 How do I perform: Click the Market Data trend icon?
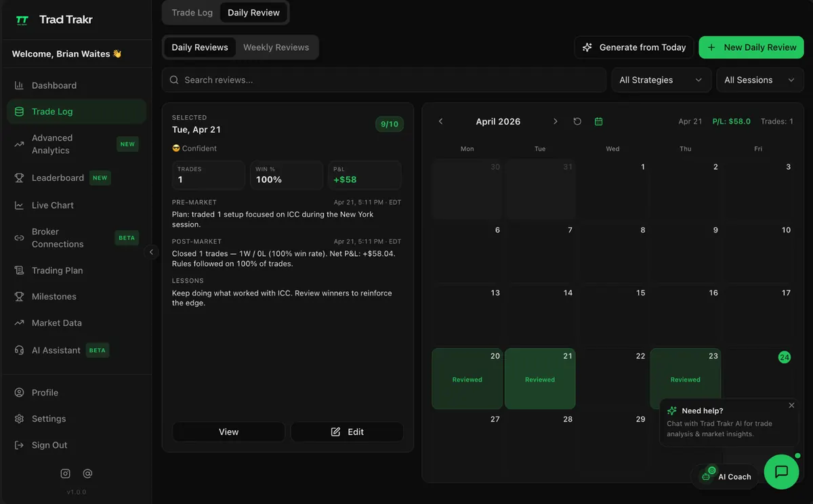pos(19,323)
